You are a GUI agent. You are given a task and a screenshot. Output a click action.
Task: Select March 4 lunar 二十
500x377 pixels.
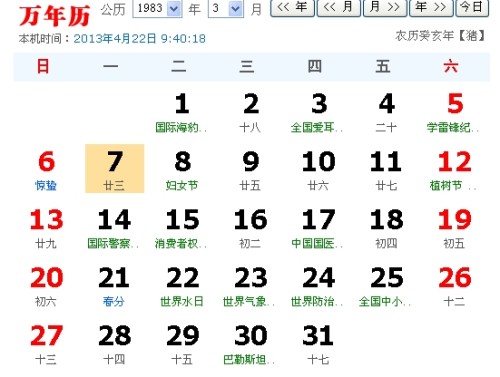386,112
